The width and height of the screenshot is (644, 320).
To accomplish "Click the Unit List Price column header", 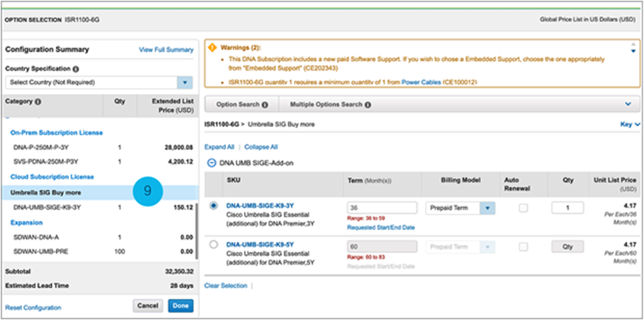I will click(x=615, y=184).
